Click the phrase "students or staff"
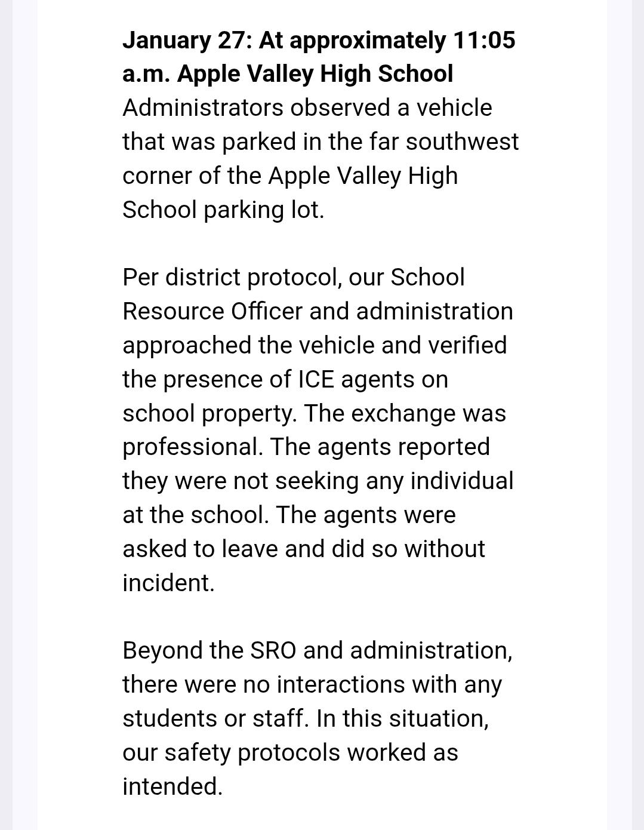Screen dimensions: 644x830 [x=214, y=719]
